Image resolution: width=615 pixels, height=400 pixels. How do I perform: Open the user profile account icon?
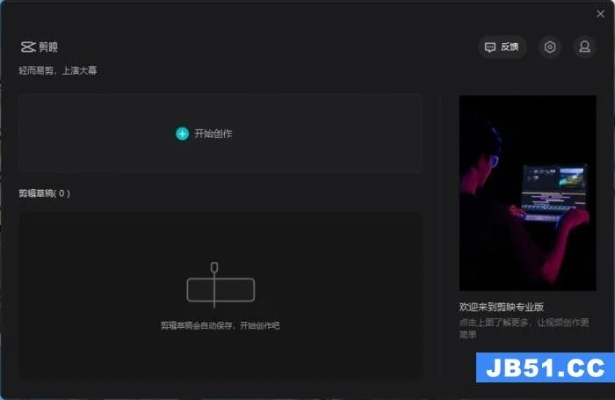pyautogui.click(x=583, y=47)
